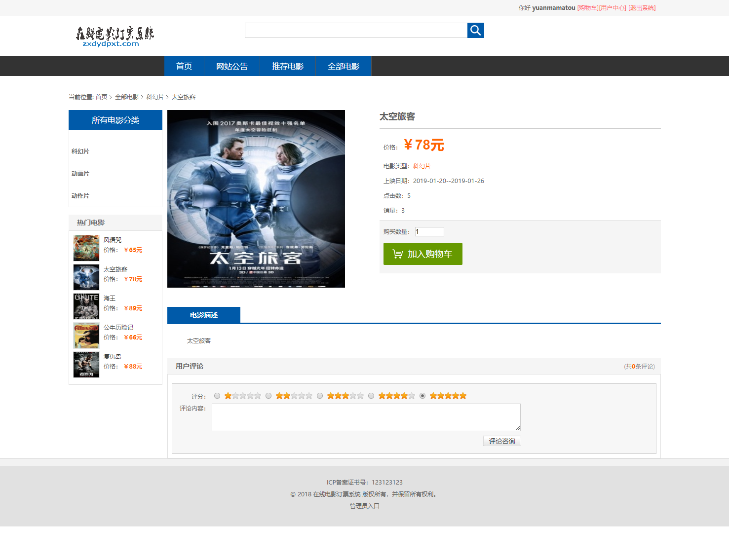Screen dimensions: 729x560
Task: Click the 加入购物车 button
Action: 423,254
